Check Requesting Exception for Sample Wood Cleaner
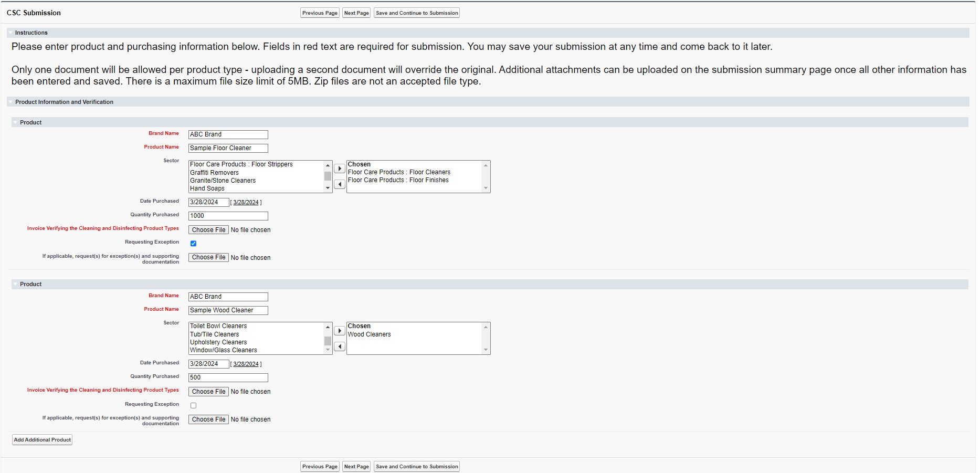Viewport: 980px width, 473px height. [x=193, y=406]
